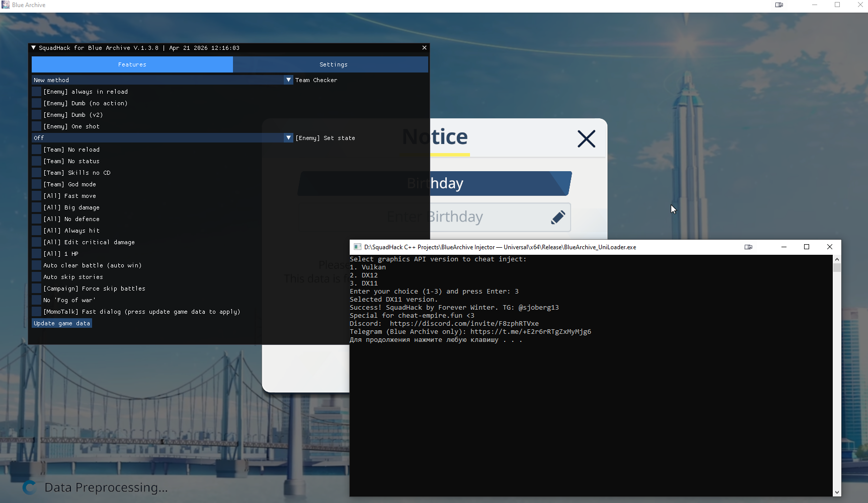
Task: Enable [All] Big damage
Action: point(36,207)
